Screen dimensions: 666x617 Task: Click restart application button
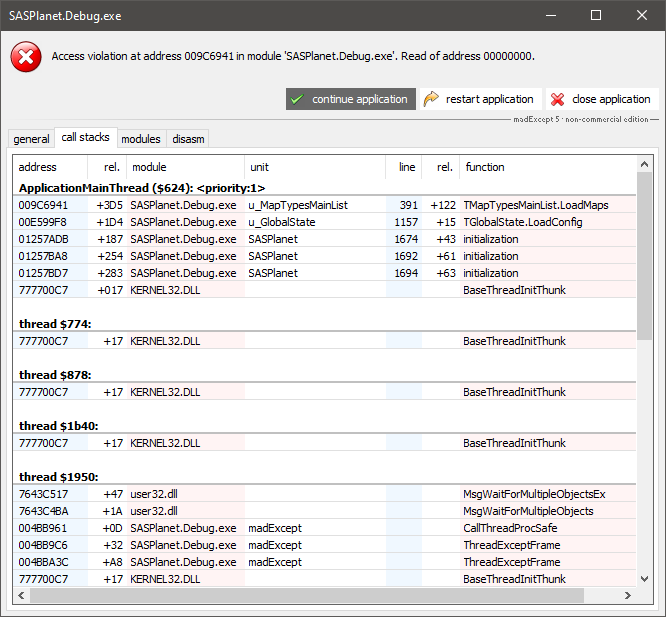click(481, 99)
